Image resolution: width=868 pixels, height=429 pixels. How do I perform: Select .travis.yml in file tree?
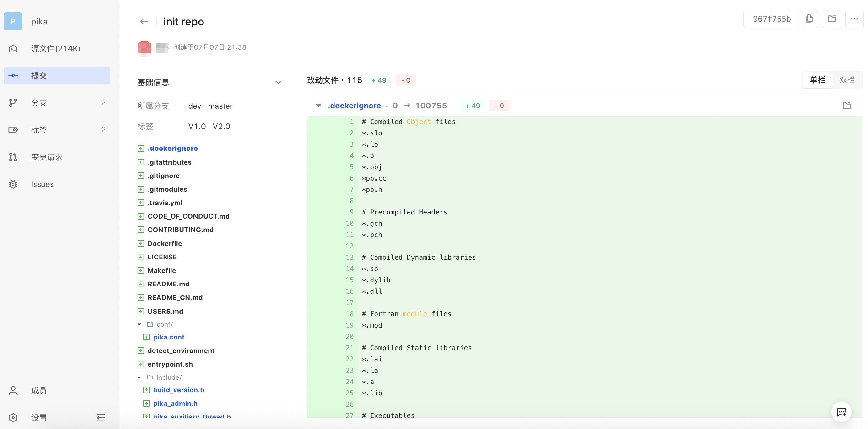[x=165, y=203]
